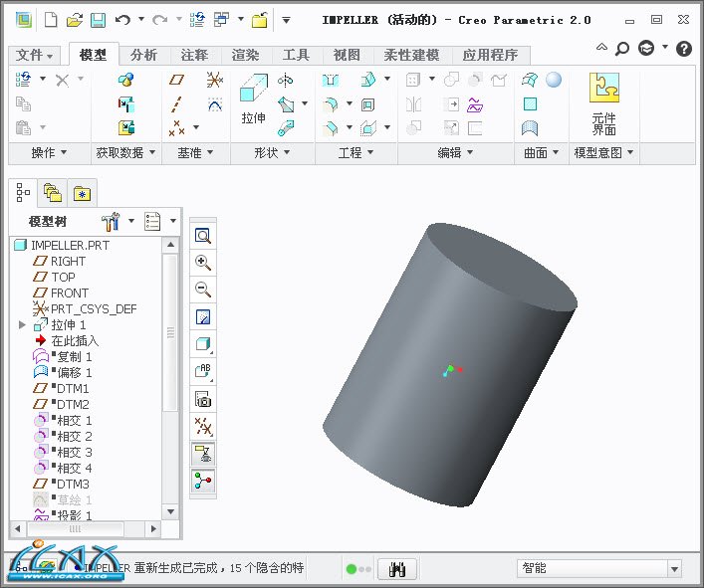Click the Zoom Out magnifier icon
This screenshot has height=588, width=704.
(203, 290)
